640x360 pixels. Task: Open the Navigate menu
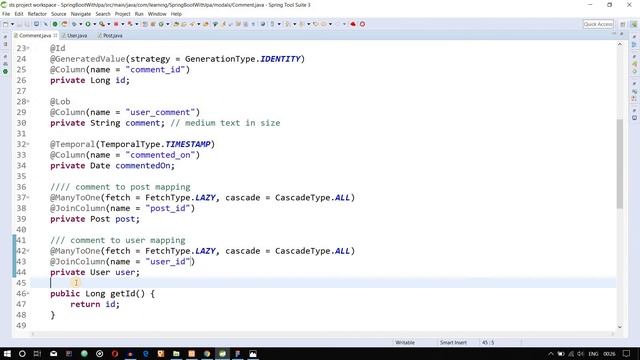pyautogui.click(x=81, y=14)
